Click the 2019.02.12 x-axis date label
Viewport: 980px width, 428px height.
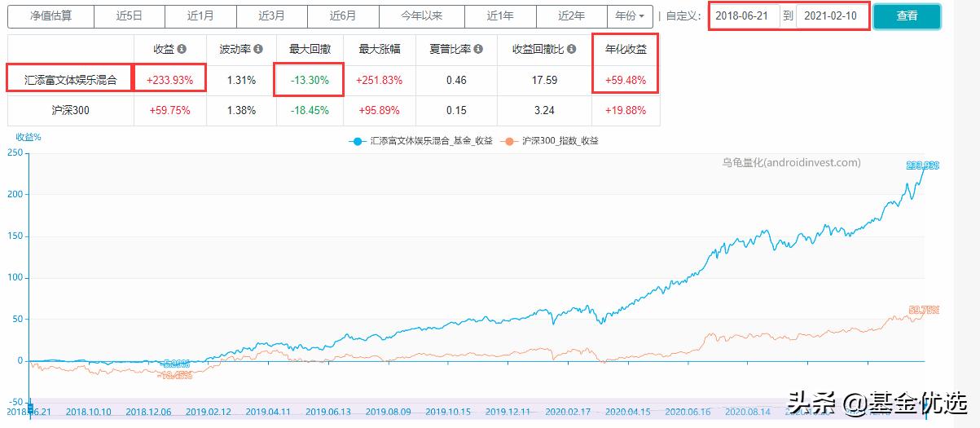pos(209,412)
